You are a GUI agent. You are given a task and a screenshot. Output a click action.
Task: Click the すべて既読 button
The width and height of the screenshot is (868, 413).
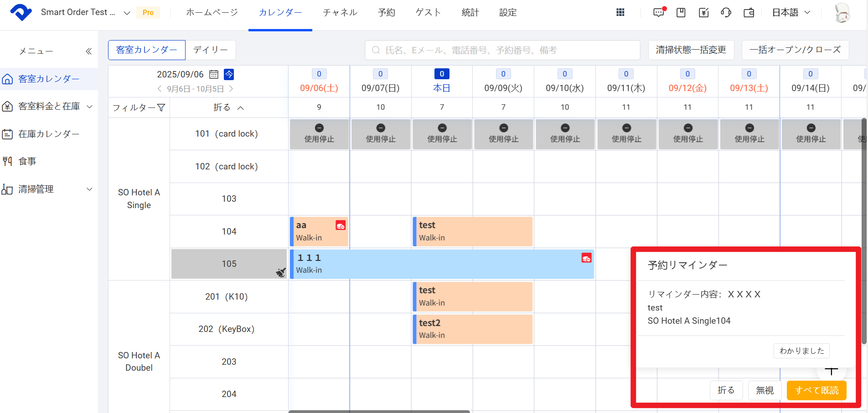pos(816,390)
